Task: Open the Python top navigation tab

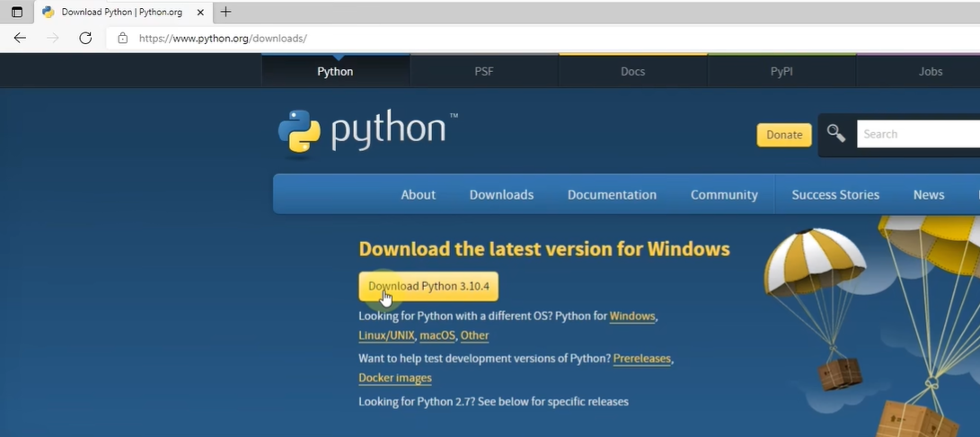Action: tap(335, 71)
